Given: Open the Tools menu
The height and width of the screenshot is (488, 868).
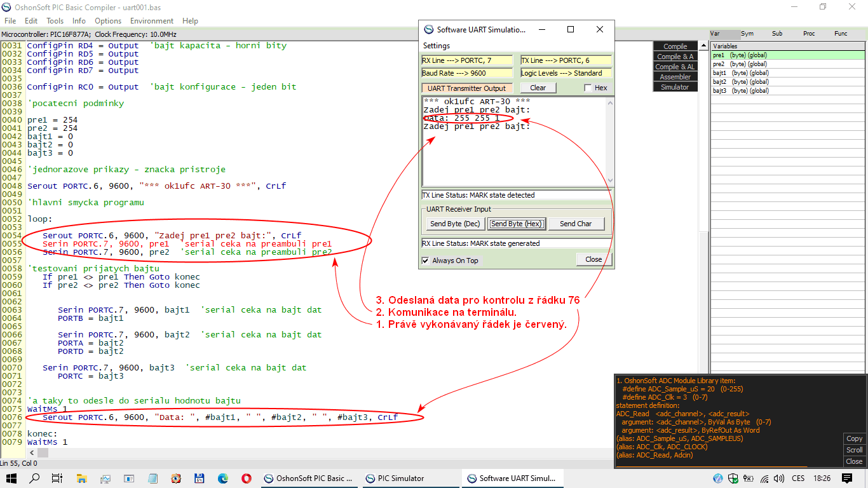Looking at the screenshot, I should 55,21.
